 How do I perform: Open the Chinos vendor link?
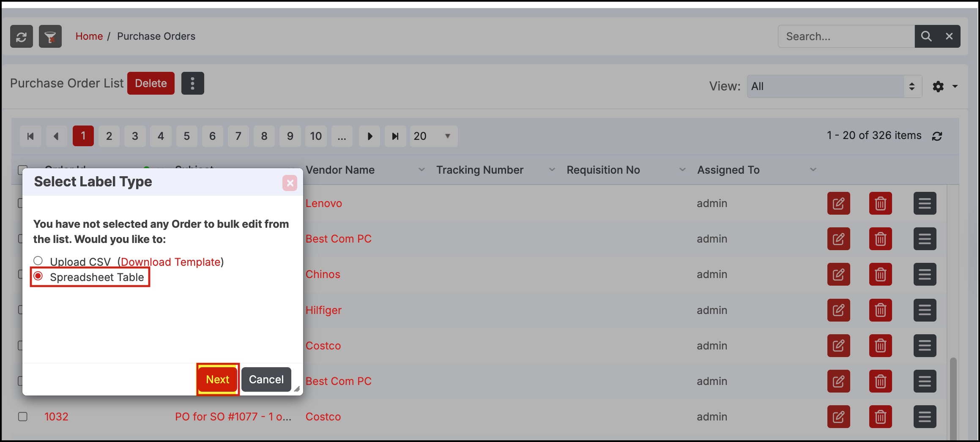coord(323,274)
